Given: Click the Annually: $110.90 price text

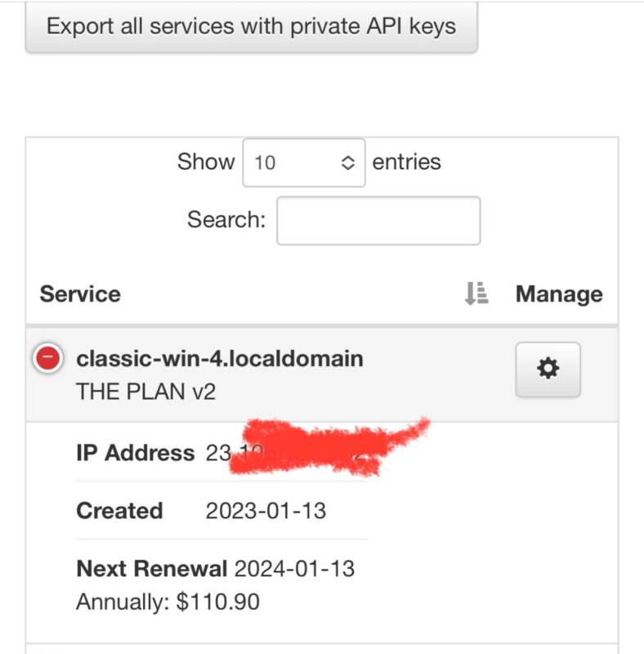Looking at the screenshot, I should coord(168,602).
